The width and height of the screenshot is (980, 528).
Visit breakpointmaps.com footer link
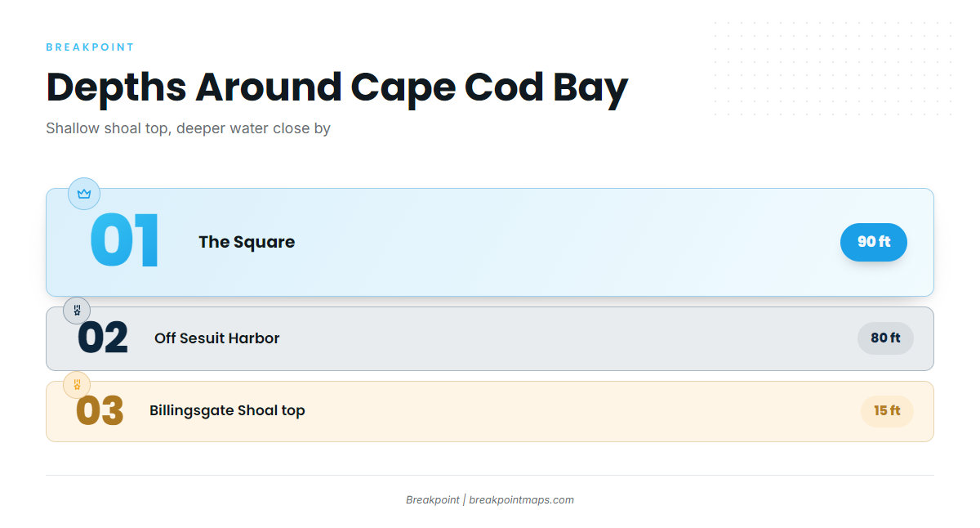coord(521,500)
